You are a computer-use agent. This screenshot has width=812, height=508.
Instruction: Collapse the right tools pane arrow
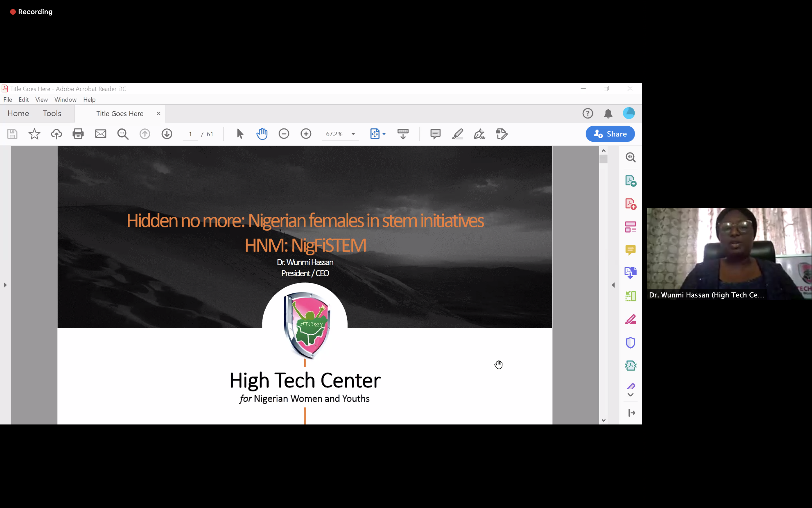(x=613, y=285)
